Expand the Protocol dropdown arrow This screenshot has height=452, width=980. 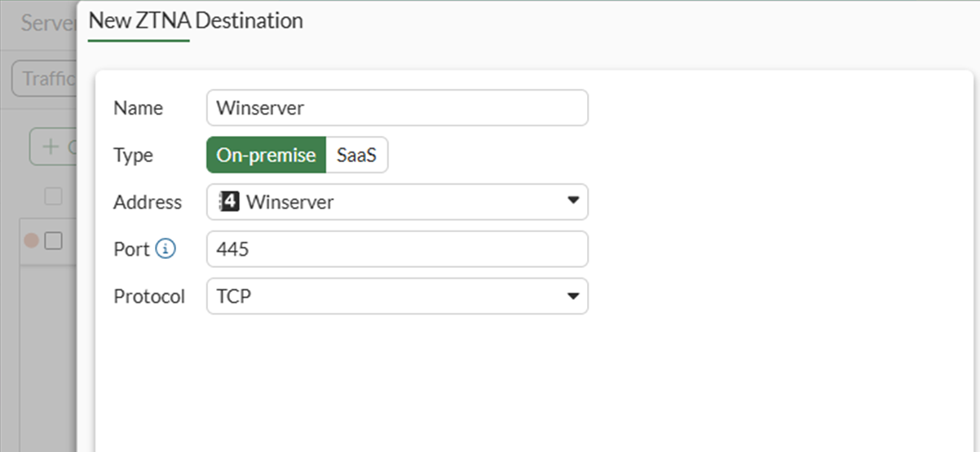[x=572, y=296]
